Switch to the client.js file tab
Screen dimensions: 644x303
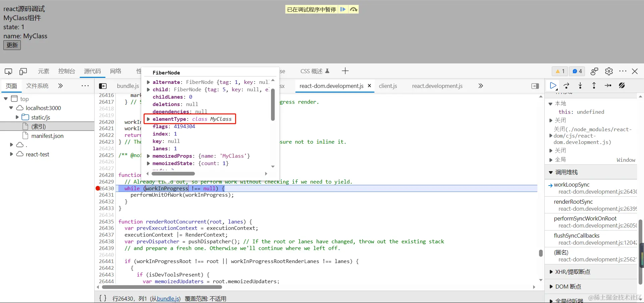[x=388, y=86]
